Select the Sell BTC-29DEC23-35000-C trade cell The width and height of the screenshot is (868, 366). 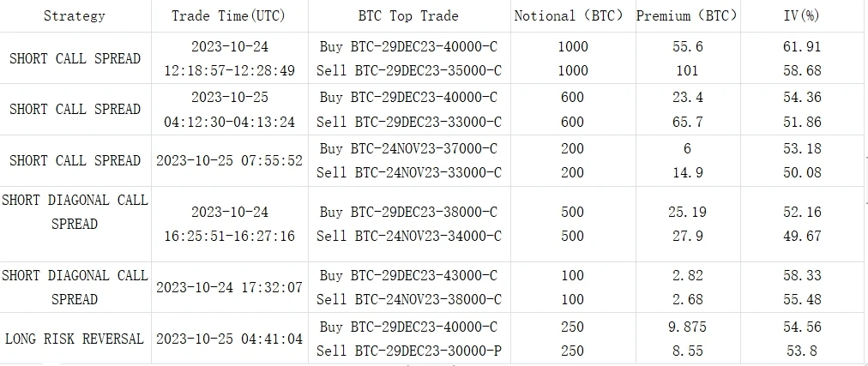pos(408,70)
